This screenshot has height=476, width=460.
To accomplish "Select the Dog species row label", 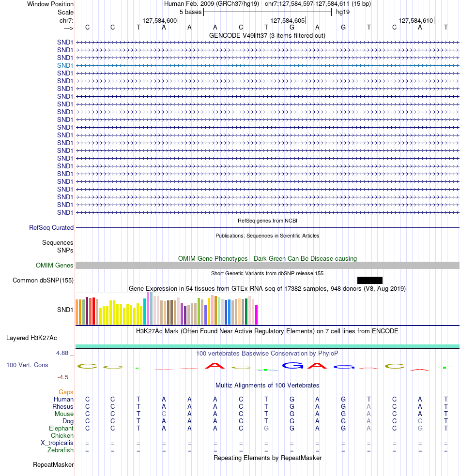I will click(x=68, y=421).
